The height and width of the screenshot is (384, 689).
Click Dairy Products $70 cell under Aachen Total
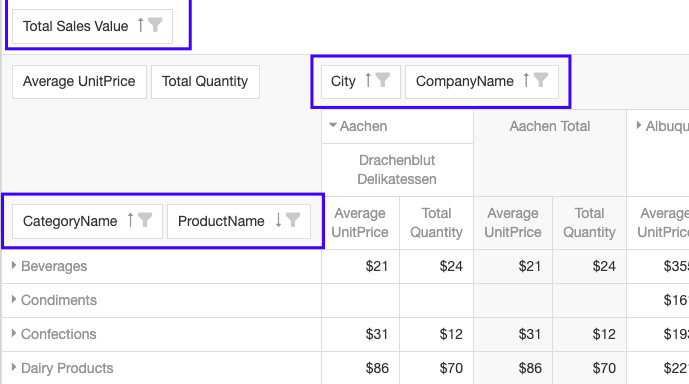[589, 368]
